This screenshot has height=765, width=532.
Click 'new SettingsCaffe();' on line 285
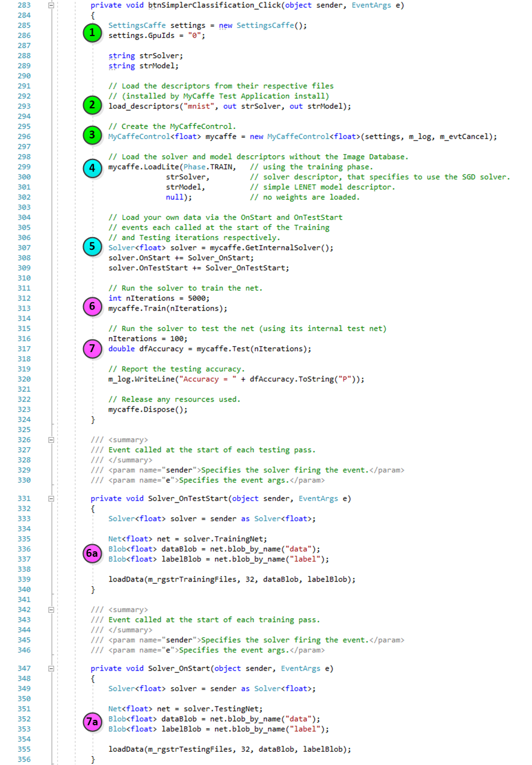pyautogui.click(x=262, y=26)
